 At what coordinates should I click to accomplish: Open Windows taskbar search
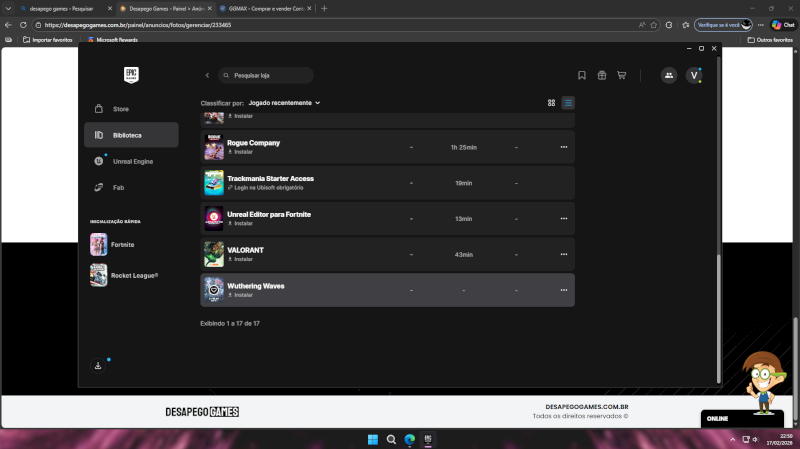(x=391, y=439)
